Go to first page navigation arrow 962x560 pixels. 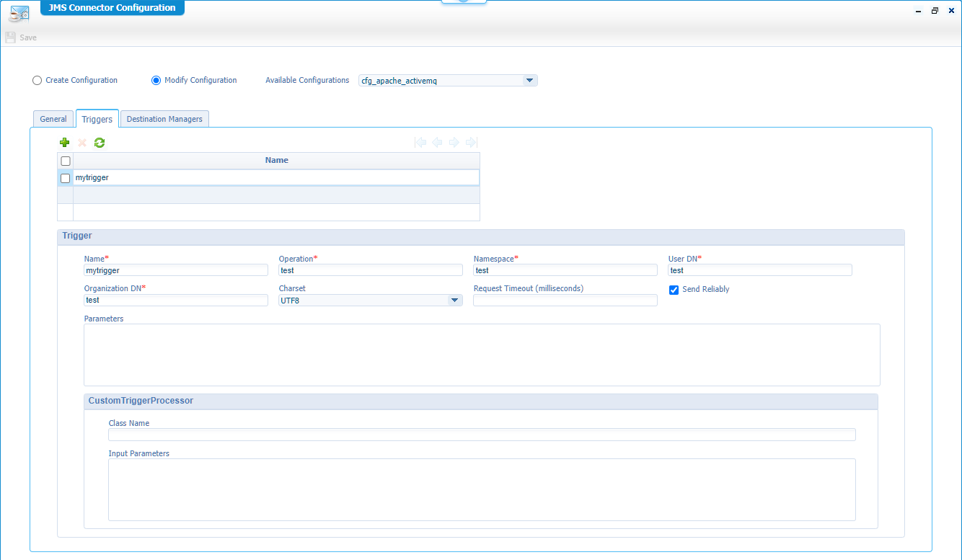pos(420,143)
